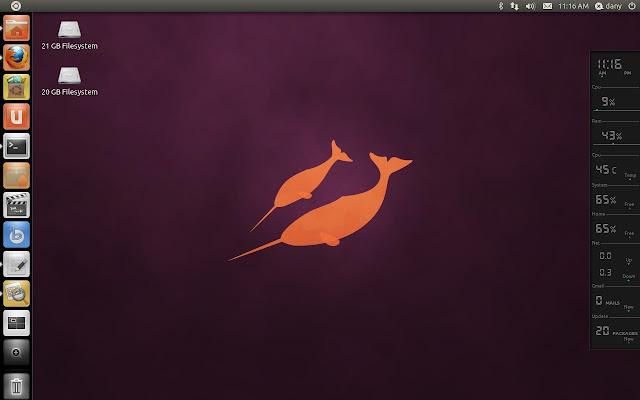Click the Ubuntu dash button in top panel
Viewport: 640px width, 400px height.
(16, 6)
